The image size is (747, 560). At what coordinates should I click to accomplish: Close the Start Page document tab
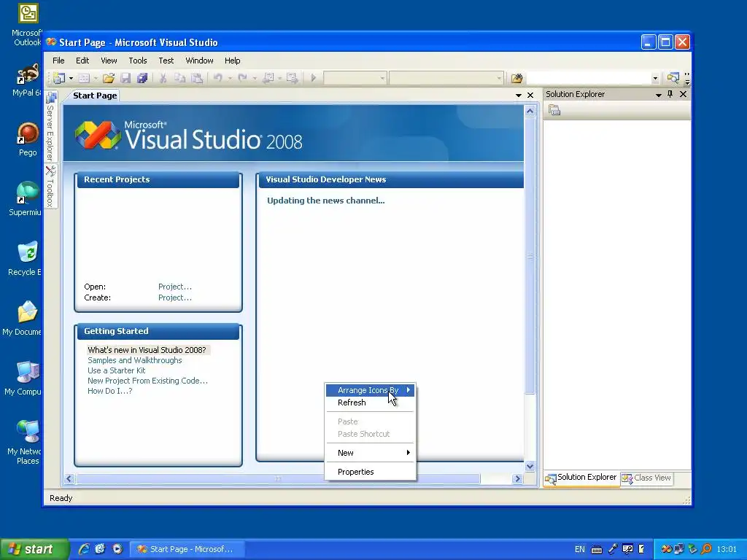coord(530,96)
